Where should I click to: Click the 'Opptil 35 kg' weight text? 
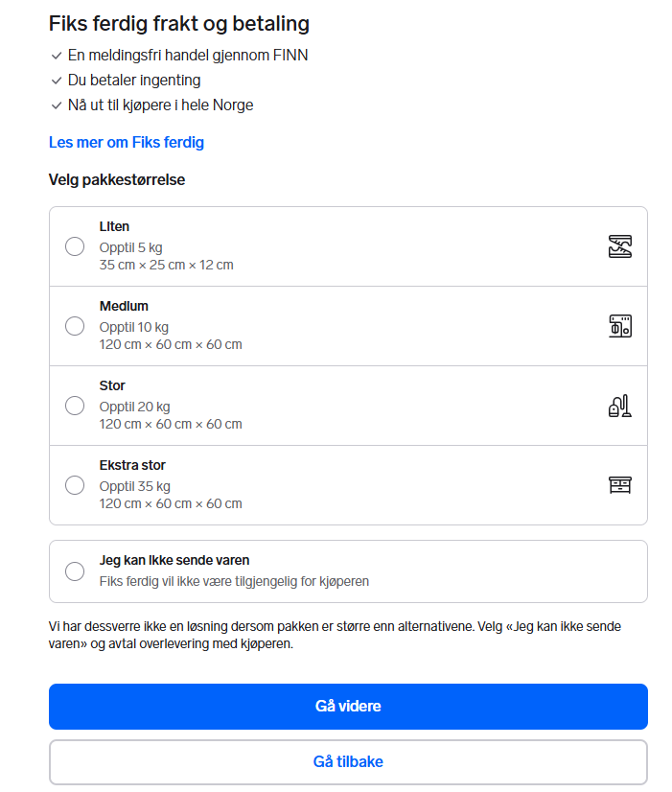(135, 486)
